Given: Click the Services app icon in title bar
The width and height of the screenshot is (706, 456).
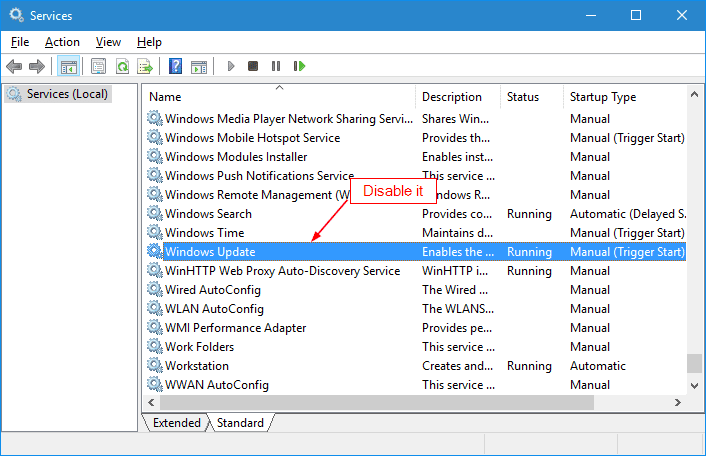Looking at the screenshot, I should click(16, 15).
